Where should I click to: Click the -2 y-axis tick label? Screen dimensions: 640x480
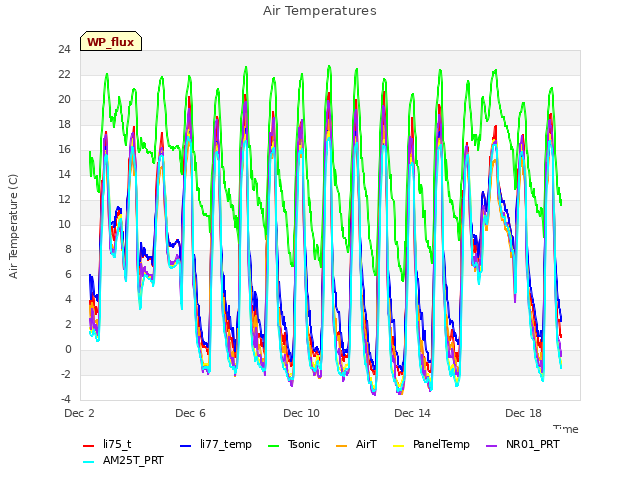66,374
